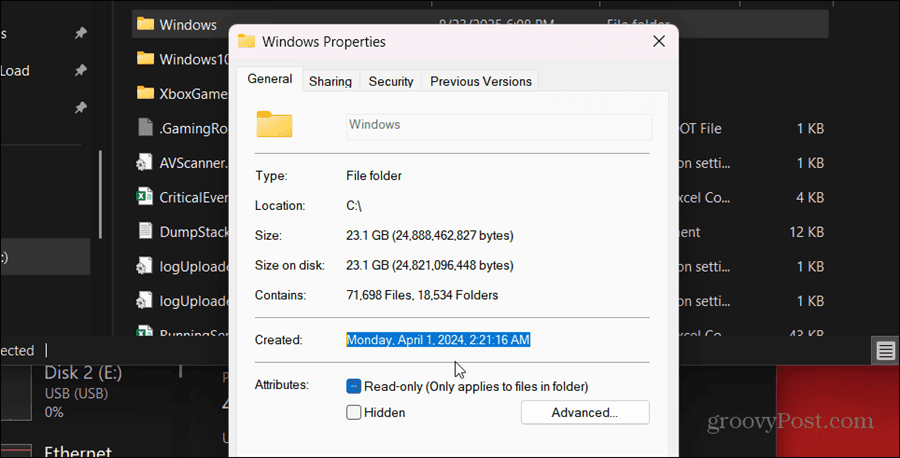Click the Contains 71,698 Files text
The image size is (900, 458).
click(422, 295)
